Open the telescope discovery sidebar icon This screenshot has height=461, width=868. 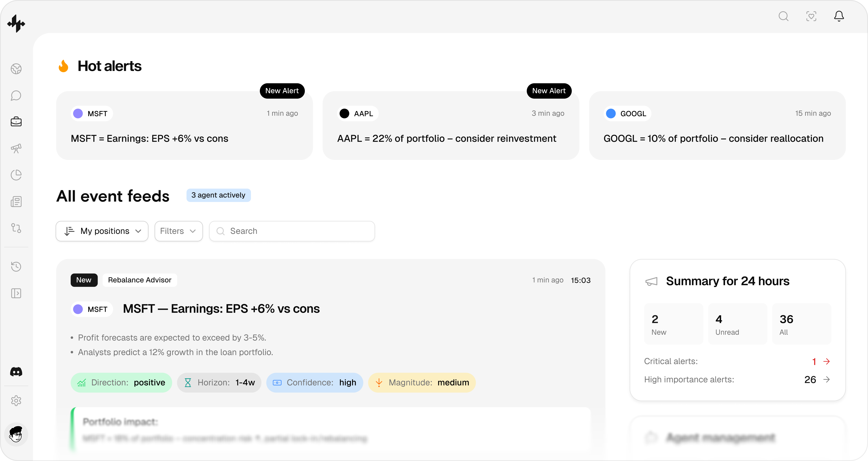point(16,148)
